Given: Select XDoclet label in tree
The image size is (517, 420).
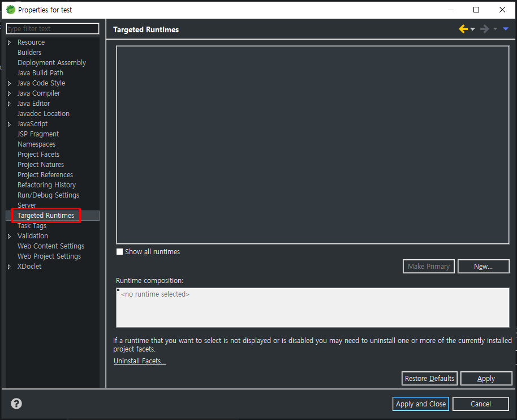Looking at the screenshot, I should click(x=29, y=267).
